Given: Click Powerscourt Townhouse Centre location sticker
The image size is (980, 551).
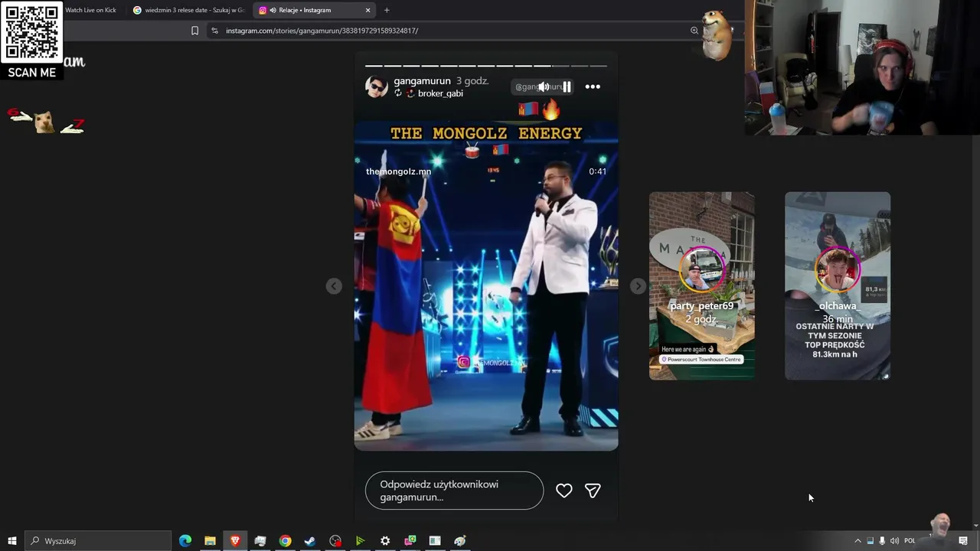Looking at the screenshot, I should [x=701, y=360].
